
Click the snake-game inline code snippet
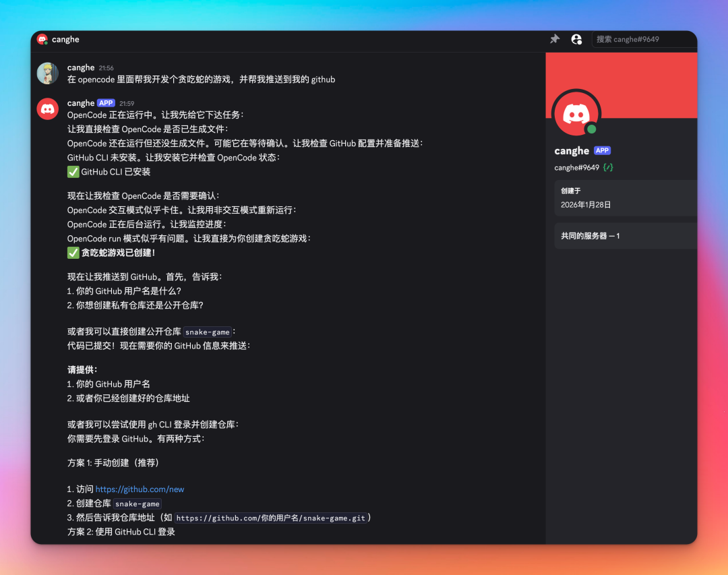point(208,332)
